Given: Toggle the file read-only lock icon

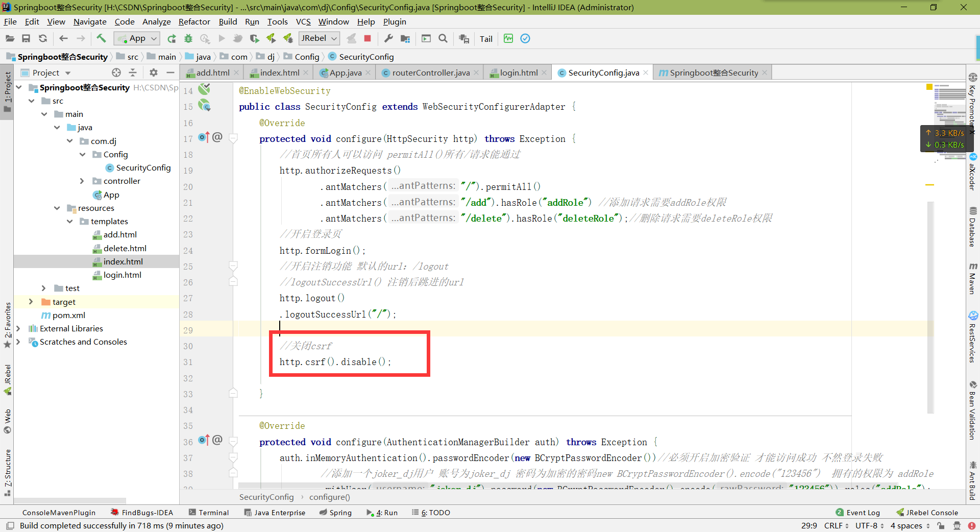Looking at the screenshot, I should click(x=941, y=525).
